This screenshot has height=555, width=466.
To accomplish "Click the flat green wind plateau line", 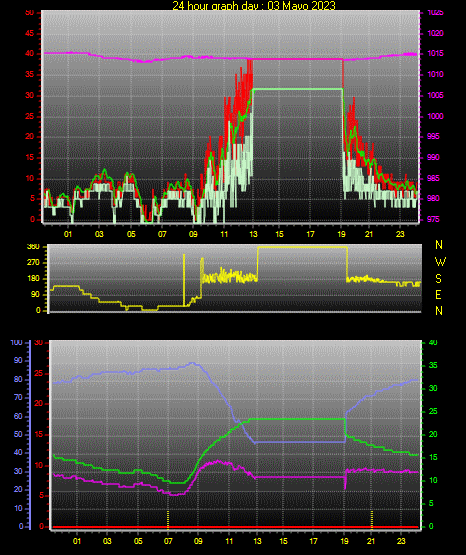I will 297,89.
